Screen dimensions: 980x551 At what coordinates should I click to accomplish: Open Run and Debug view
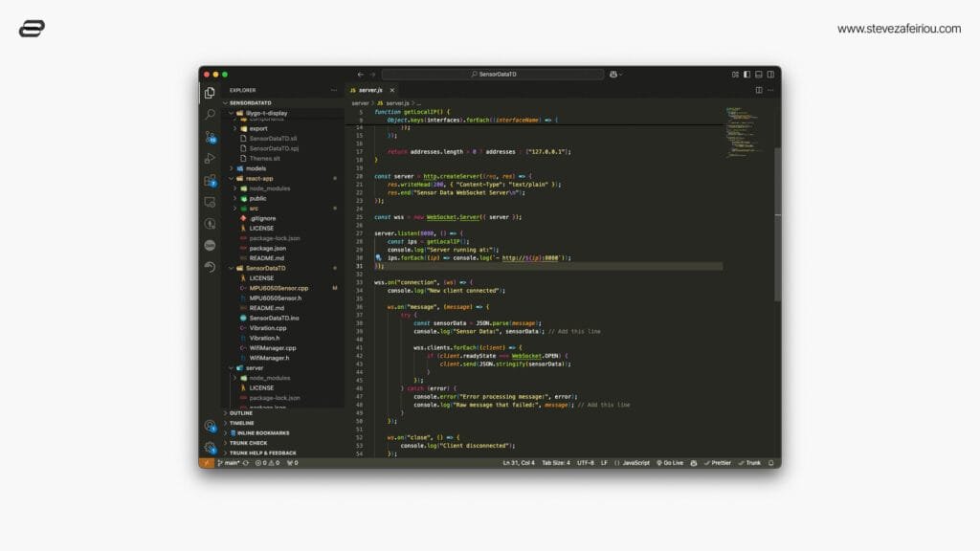pyautogui.click(x=210, y=158)
